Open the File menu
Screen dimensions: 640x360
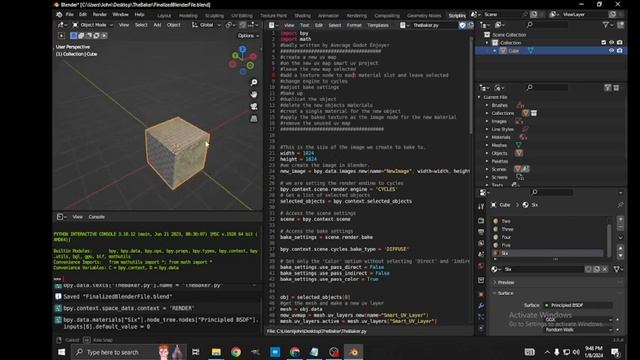click(70, 14)
